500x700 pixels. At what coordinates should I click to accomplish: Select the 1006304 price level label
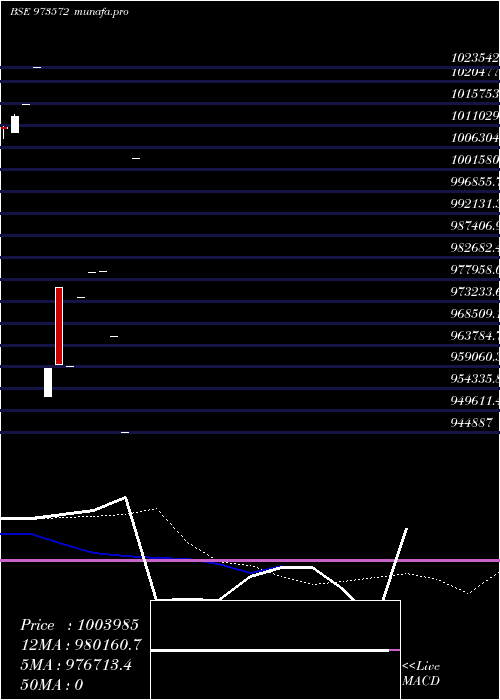(x=475, y=138)
